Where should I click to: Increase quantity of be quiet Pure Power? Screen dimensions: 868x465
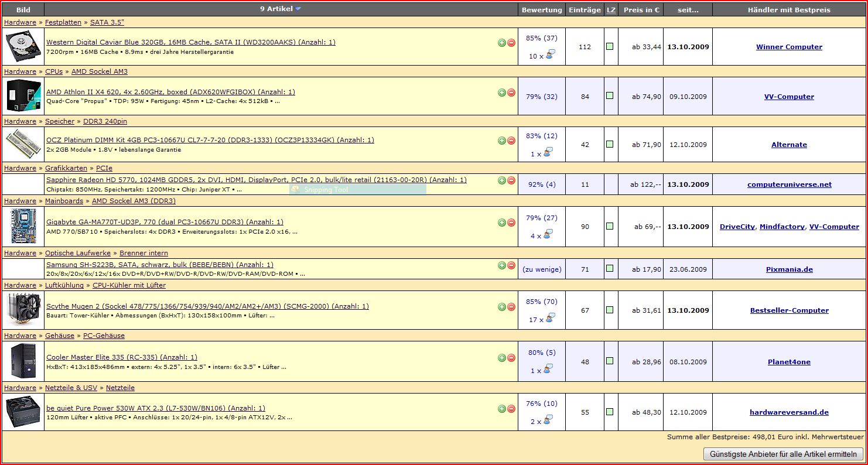(x=502, y=409)
